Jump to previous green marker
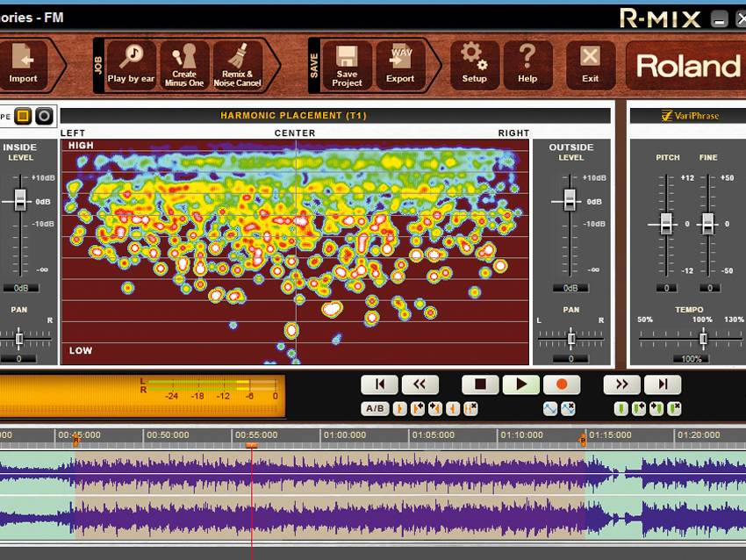746x560 pixels. point(639,409)
